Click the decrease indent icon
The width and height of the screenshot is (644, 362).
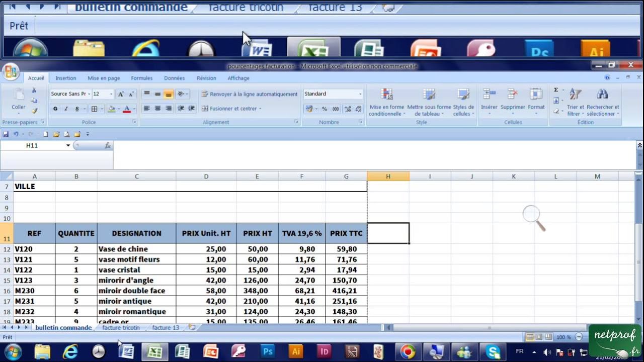(x=181, y=109)
